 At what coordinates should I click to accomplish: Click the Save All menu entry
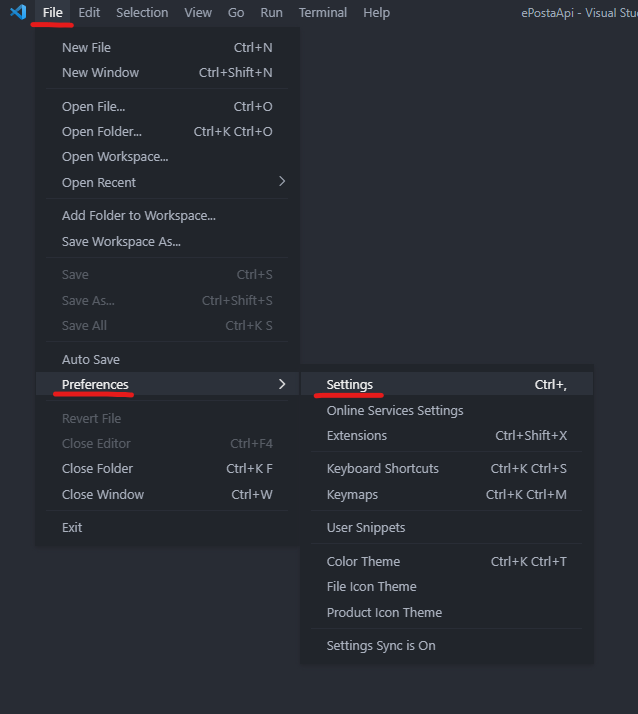[167, 326]
